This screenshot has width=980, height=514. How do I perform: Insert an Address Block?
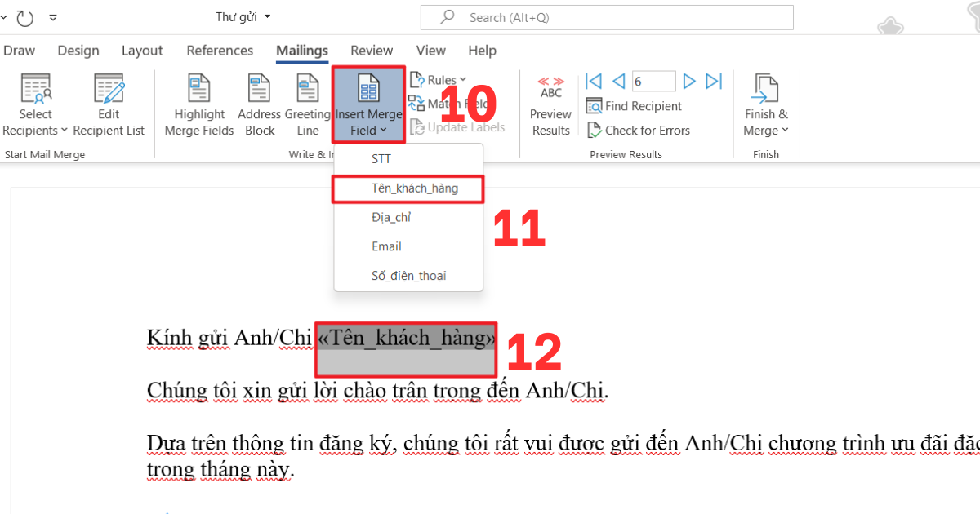tap(260, 105)
